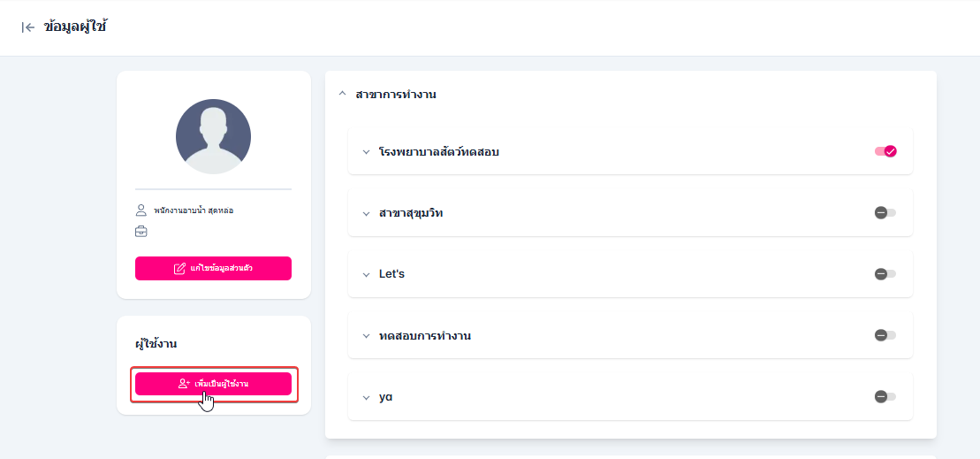
Task: Expand the yα branch row
Action: [x=366, y=397]
